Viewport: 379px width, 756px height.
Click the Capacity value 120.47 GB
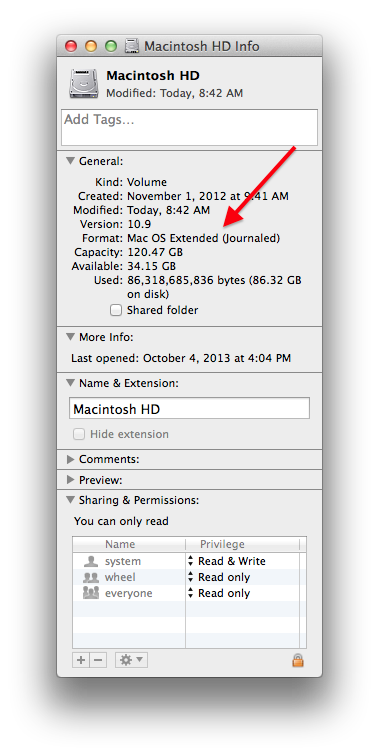point(155,252)
